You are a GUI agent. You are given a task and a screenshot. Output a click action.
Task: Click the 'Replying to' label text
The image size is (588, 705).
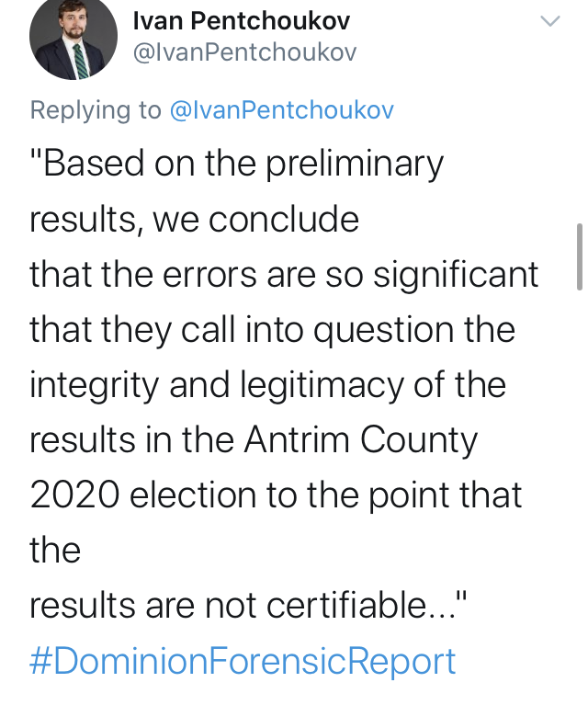click(96, 110)
